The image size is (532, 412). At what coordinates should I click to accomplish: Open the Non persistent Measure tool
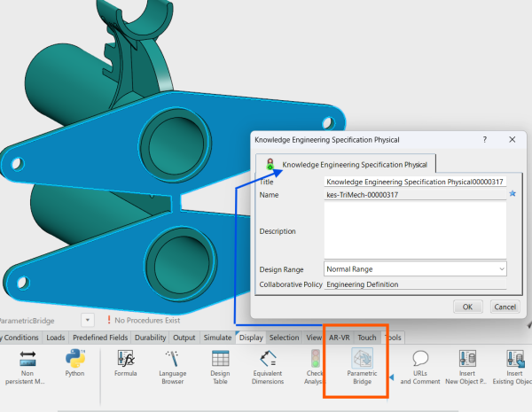(x=27, y=367)
